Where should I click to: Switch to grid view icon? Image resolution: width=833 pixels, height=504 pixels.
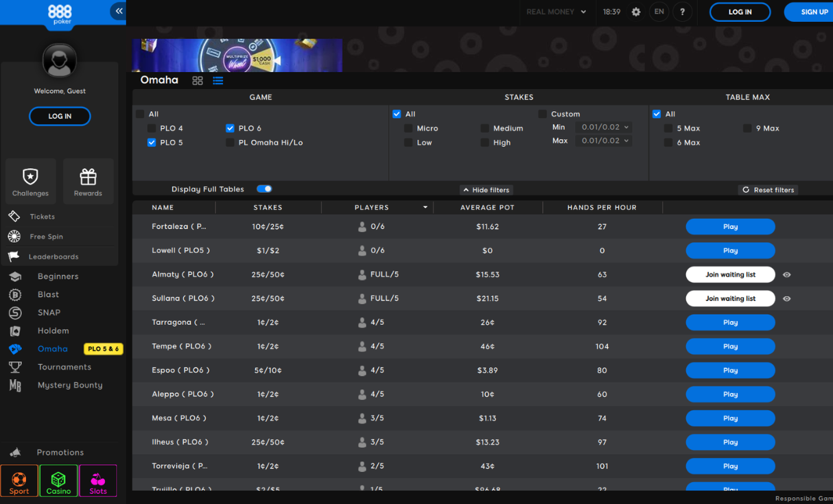[x=198, y=80]
